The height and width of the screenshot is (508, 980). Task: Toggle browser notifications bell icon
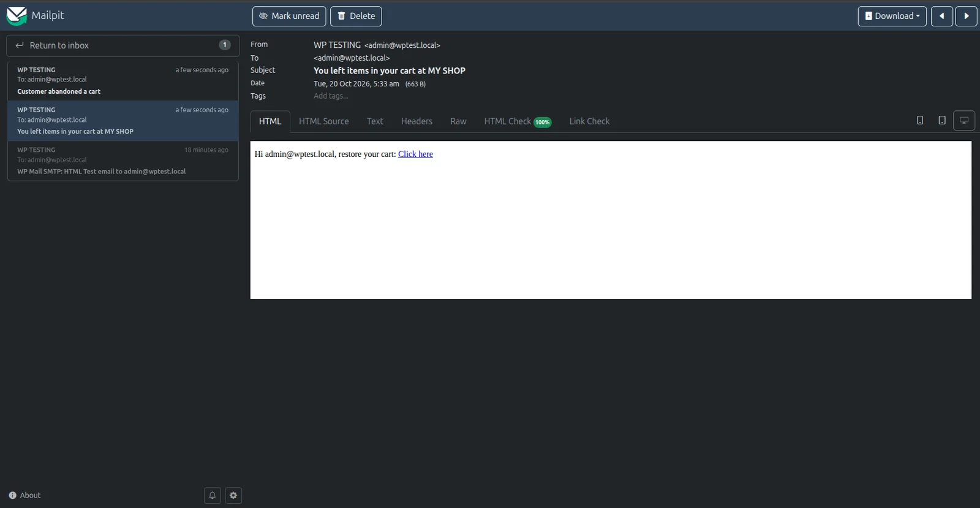(213, 495)
